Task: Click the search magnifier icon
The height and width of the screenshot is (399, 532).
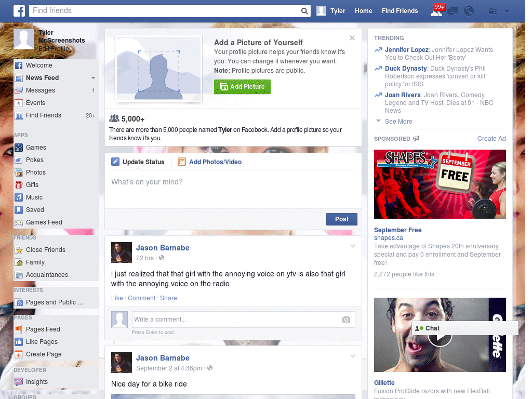Action: click(x=304, y=11)
